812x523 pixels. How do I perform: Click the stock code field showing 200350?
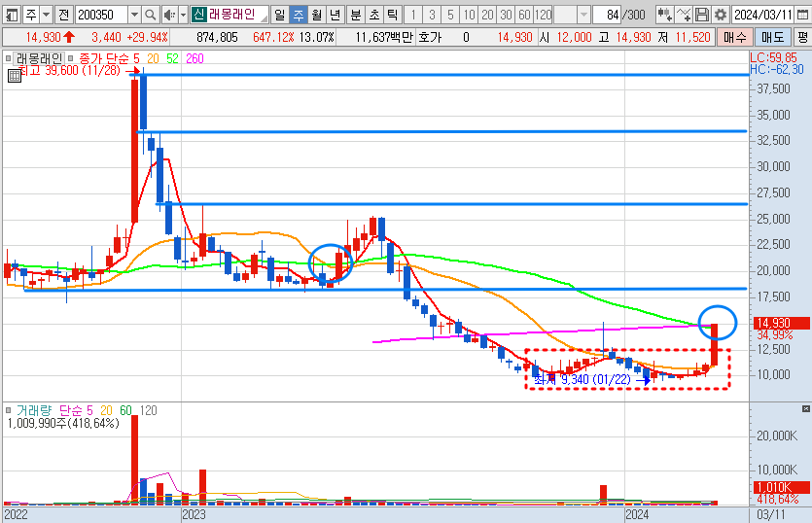point(101,15)
